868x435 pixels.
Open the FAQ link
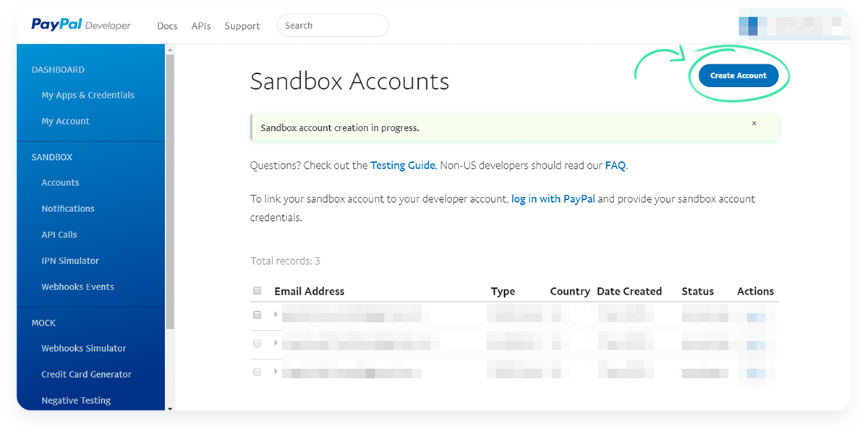click(616, 165)
